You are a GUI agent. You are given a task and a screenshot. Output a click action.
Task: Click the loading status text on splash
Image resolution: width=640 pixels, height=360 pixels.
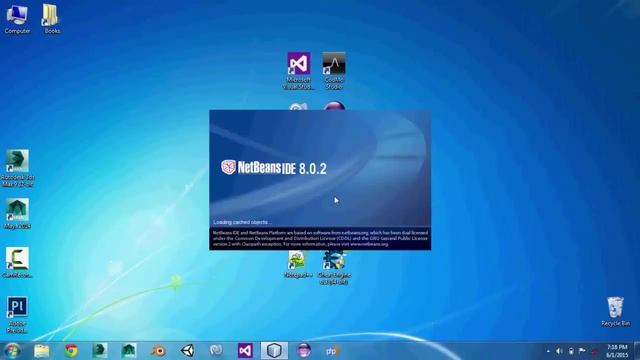click(241, 222)
